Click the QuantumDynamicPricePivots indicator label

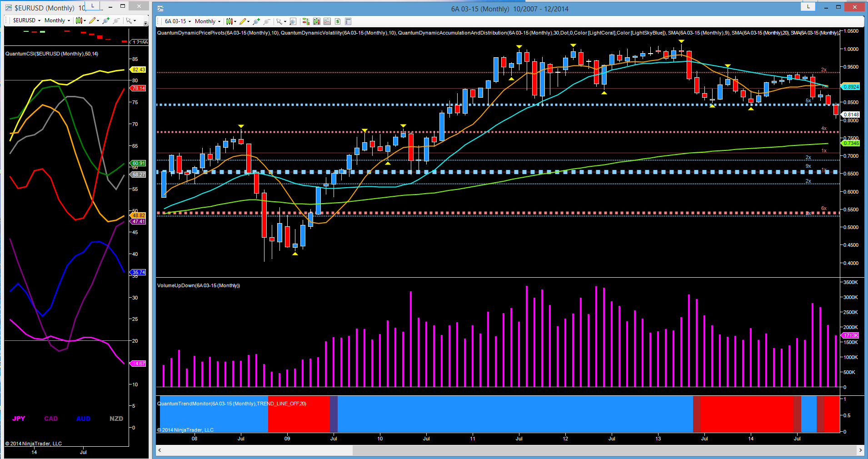point(218,33)
